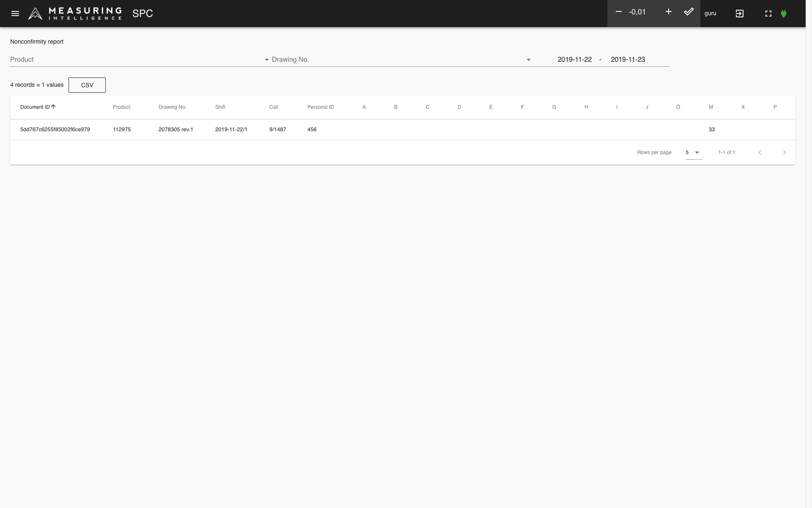Click the checkmark confirm icon
The width and height of the screenshot is (812, 508).
coord(689,12)
